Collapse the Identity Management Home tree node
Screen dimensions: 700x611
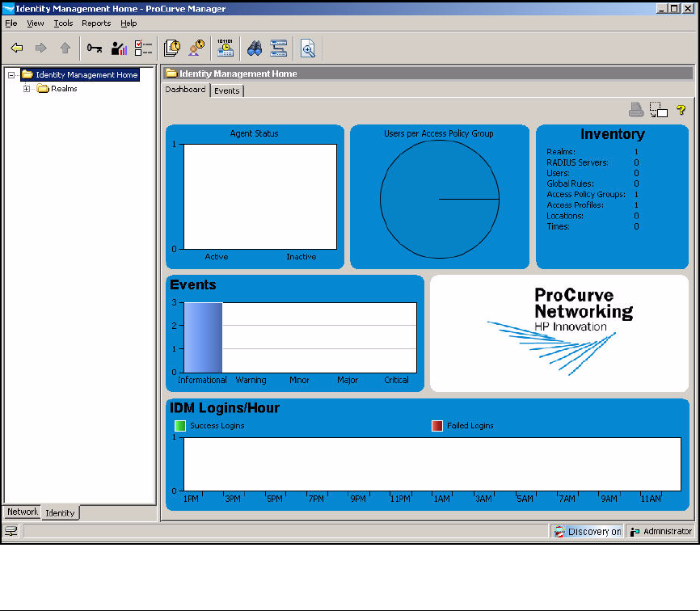[11, 75]
